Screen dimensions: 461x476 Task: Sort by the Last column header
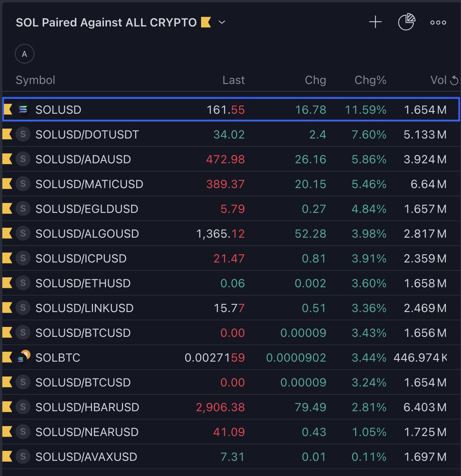pos(234,80)
